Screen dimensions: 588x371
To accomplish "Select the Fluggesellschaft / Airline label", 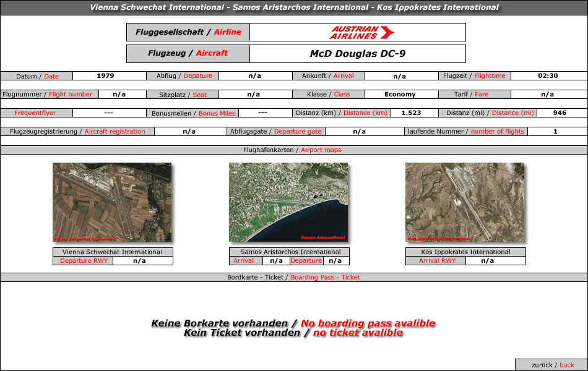I will coord(188,32).
